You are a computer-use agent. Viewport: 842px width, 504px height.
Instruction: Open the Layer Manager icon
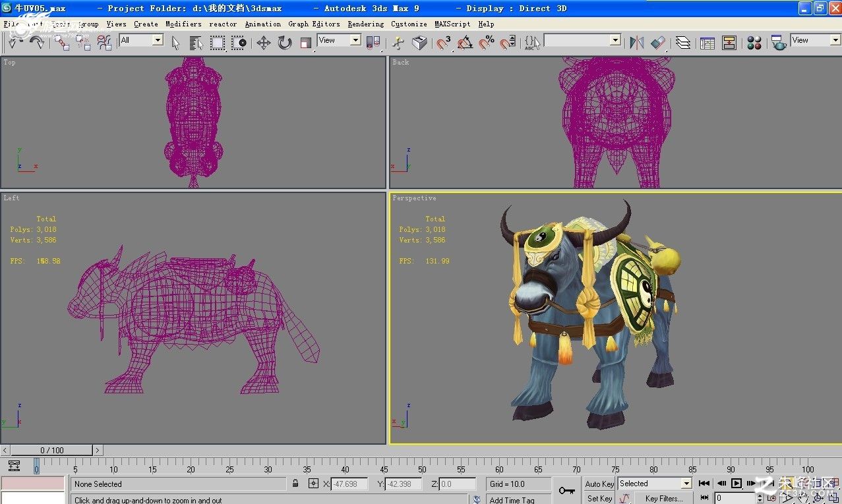tap(683, 43)
